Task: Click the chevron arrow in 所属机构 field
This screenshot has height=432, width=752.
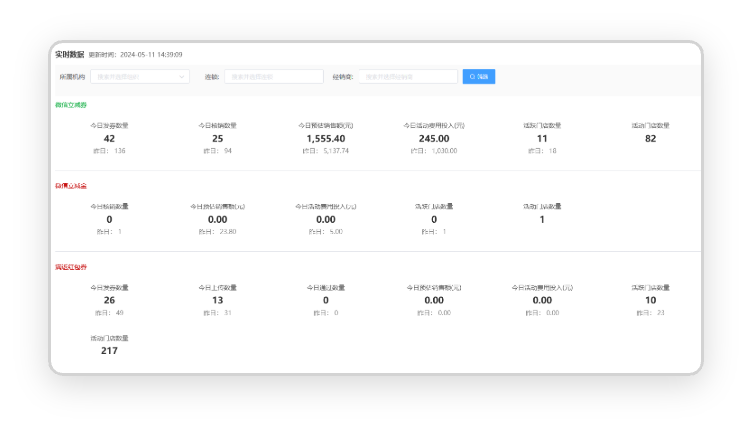Action: tap(182, 77)
